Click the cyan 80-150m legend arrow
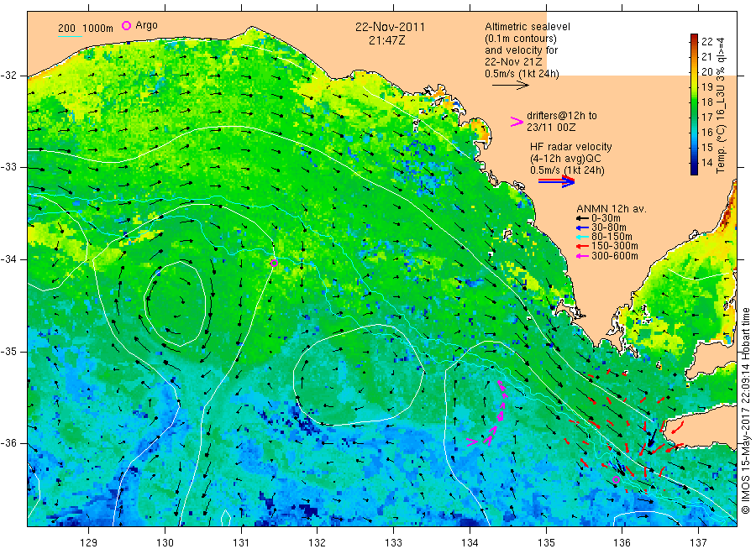The height and width of the screenshot is (554, 756). (582, 237)
